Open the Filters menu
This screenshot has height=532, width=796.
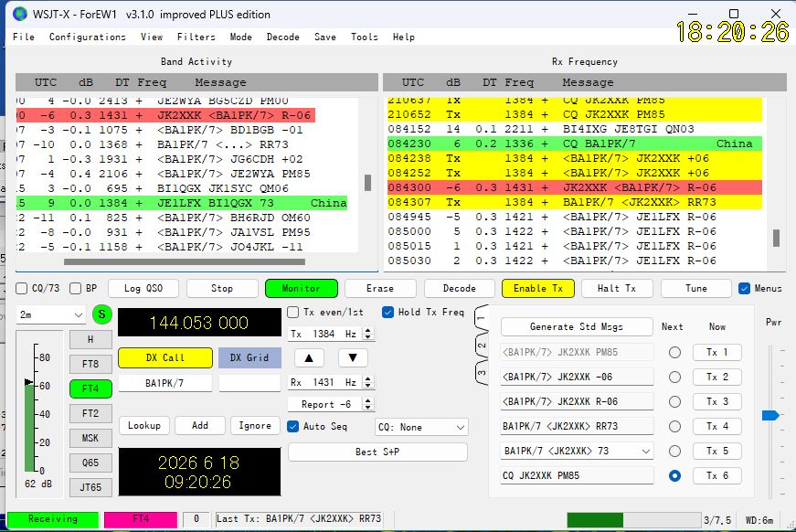[196, 37]
